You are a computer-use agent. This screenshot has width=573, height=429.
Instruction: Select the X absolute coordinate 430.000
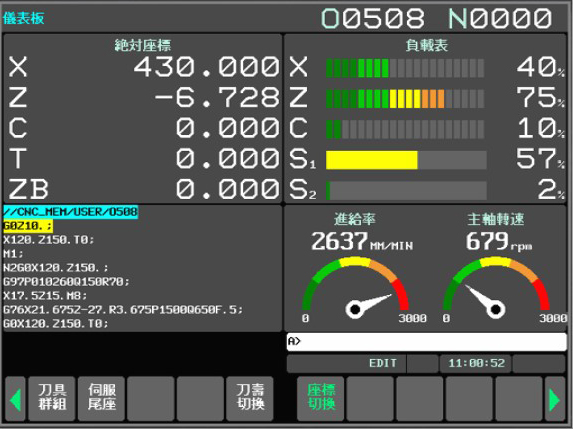[206, 67]
